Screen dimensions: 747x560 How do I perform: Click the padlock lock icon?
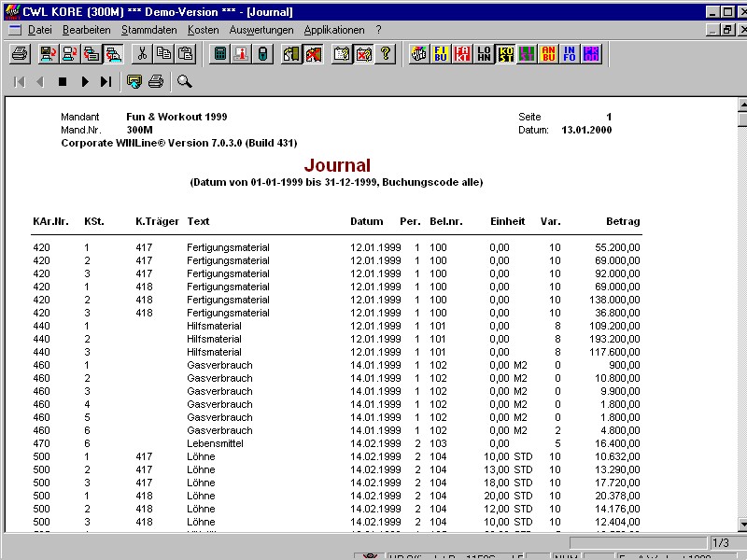263,54
